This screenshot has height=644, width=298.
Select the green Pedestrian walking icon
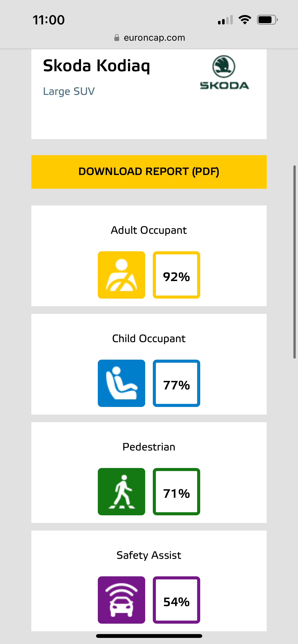pos(121,492)
